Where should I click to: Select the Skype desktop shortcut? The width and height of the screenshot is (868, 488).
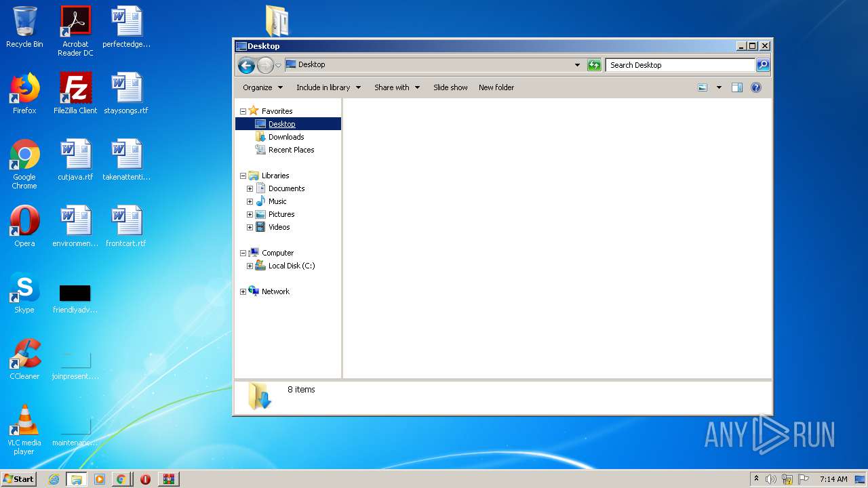[x=24, y=293]
